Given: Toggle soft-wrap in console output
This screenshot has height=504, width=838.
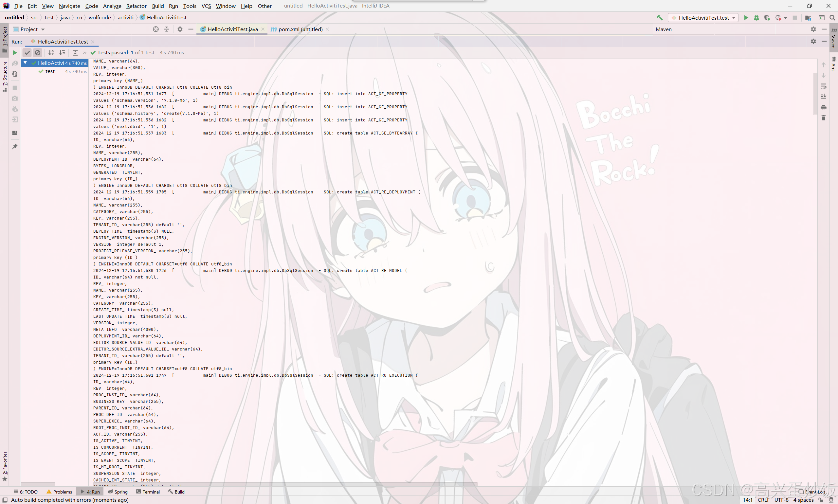Looking at the screenshot, I should pos(823,86).
